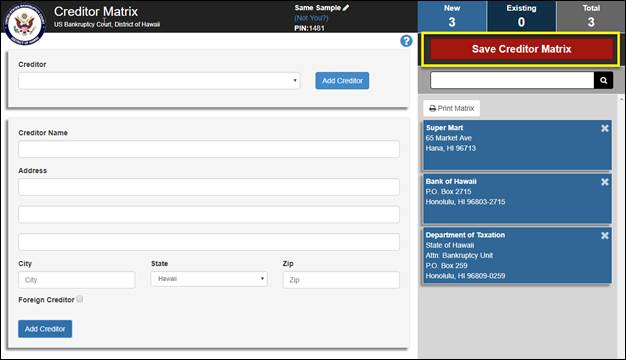Click the creditor list scrollbar up arrow

[621, 98]
